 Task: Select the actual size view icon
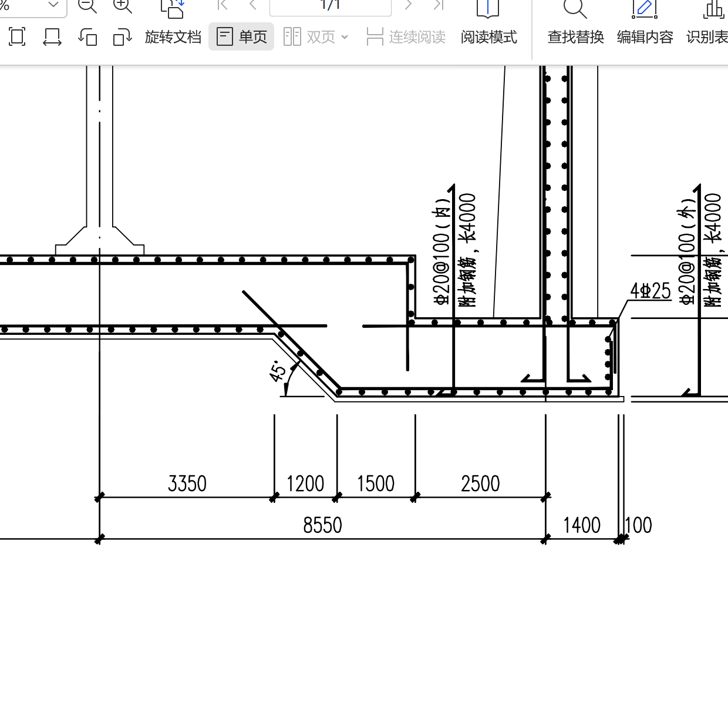[x=18, y=37]
